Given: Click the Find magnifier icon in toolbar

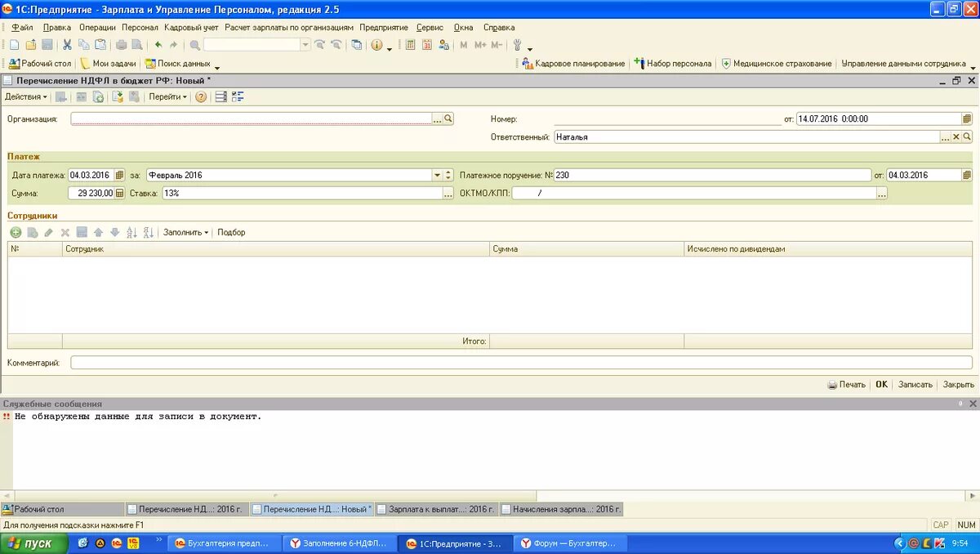Looking at the screenshot, I should click(x=194, y=45).
